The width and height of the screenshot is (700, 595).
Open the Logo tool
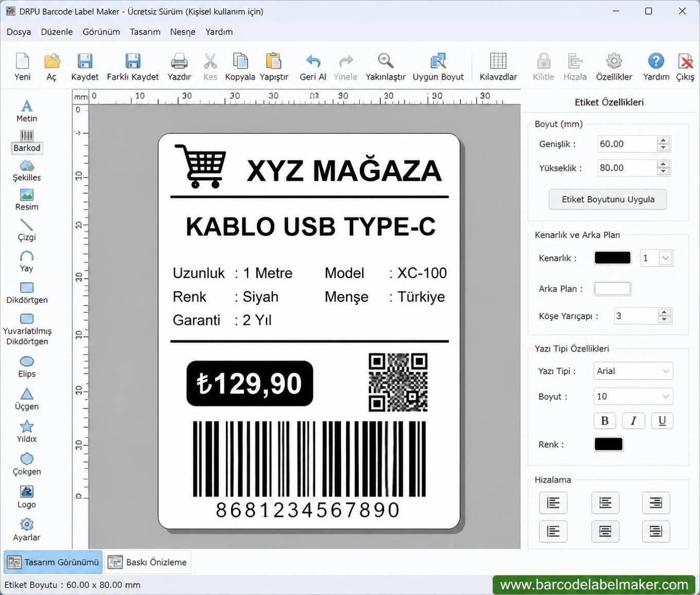[27, 497]
